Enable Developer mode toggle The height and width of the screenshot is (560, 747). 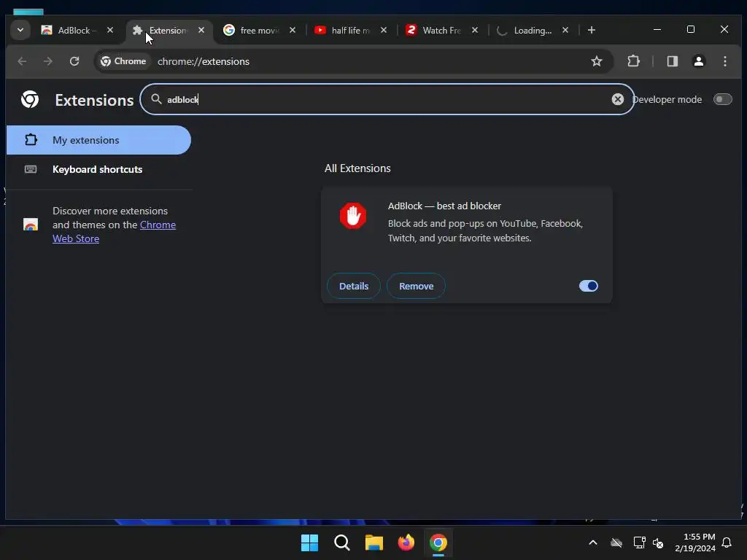pyautogui.click(x=722, y=99)
